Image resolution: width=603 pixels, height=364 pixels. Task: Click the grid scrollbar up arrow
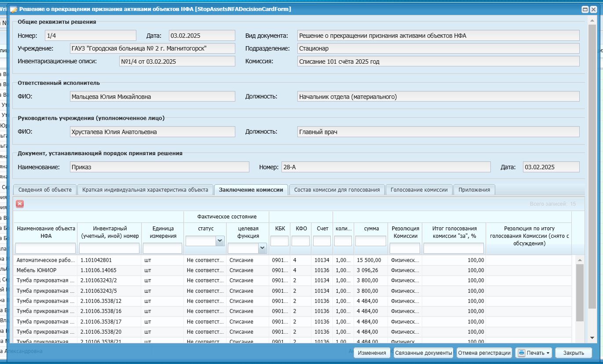click(580, 260)
